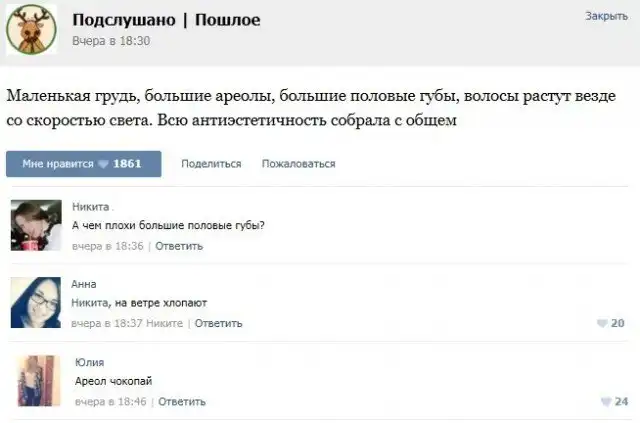The height and width of the screenshot is (423, 640).
Task: Like Анна's comment with 20 hearts
Action: [x=610, y=323]
